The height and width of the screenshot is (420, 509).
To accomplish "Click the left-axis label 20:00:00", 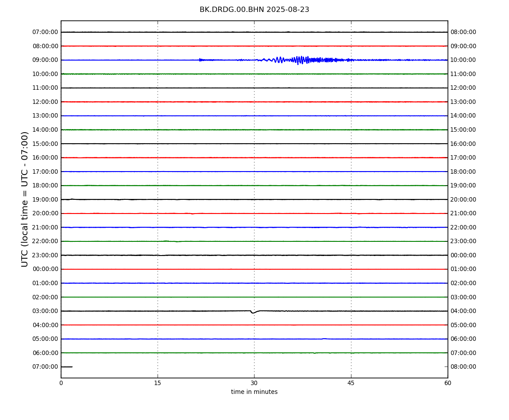I will click(x=45, y=214).
